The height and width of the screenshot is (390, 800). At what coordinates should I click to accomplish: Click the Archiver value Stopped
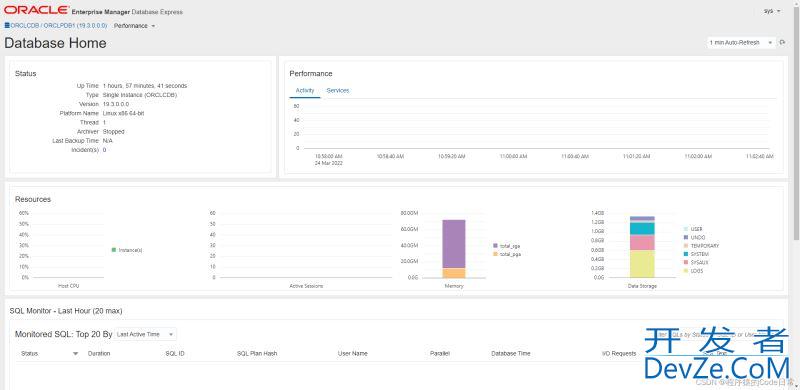pyautogui.click(x=113, y=132)
